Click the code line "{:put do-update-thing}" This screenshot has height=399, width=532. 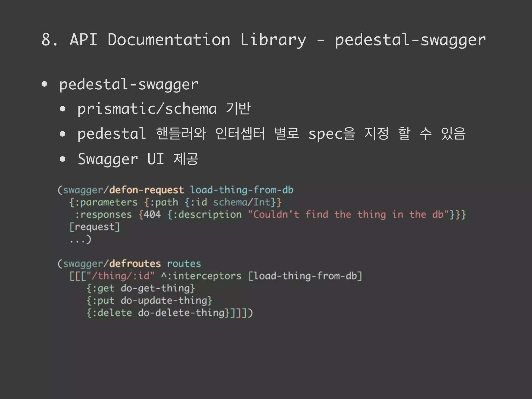pos(149,301)
